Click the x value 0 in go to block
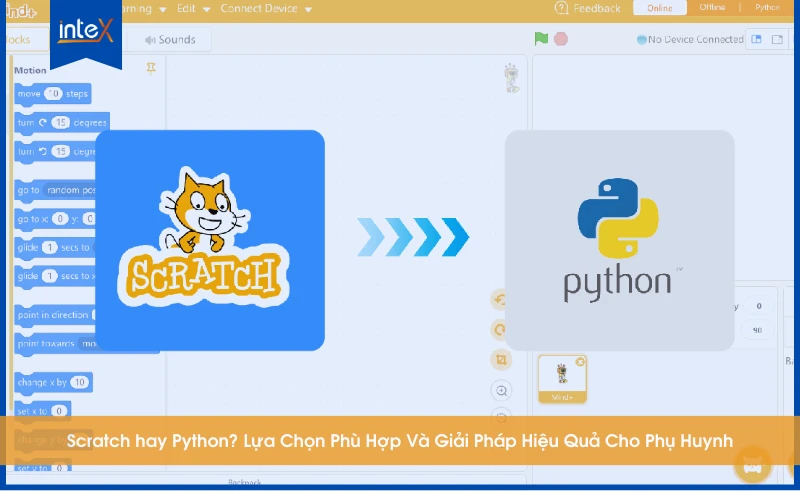 60,219
